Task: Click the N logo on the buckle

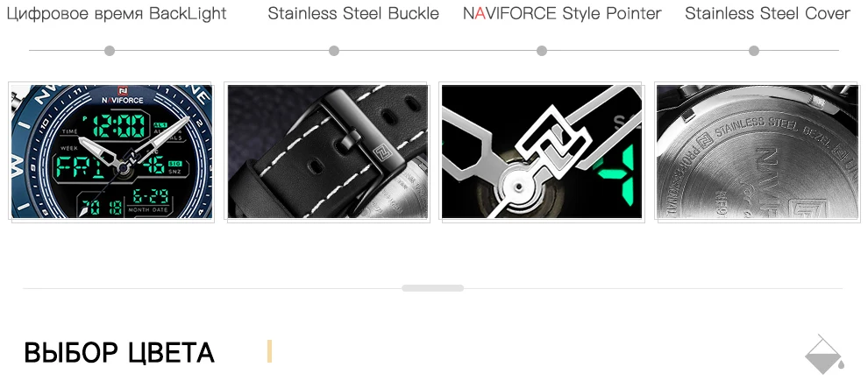Action: 382,152
